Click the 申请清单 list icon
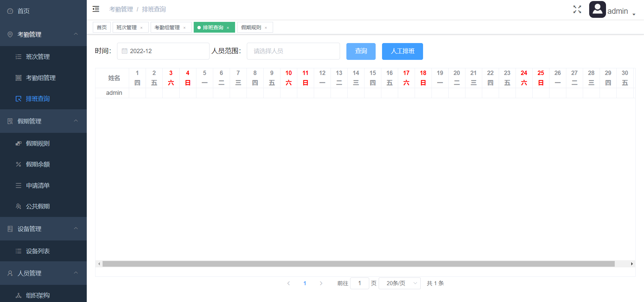The height and width of the screenshot is (302, 644). point(18,185)
